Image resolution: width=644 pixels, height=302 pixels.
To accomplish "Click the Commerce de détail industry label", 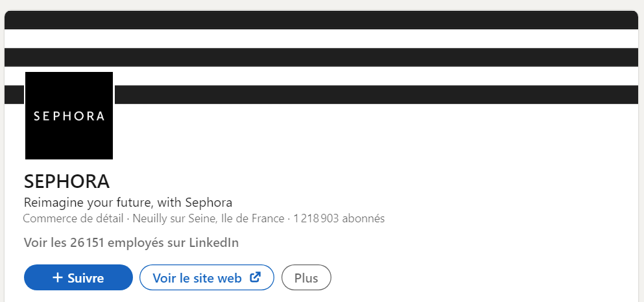I will 73,218.
